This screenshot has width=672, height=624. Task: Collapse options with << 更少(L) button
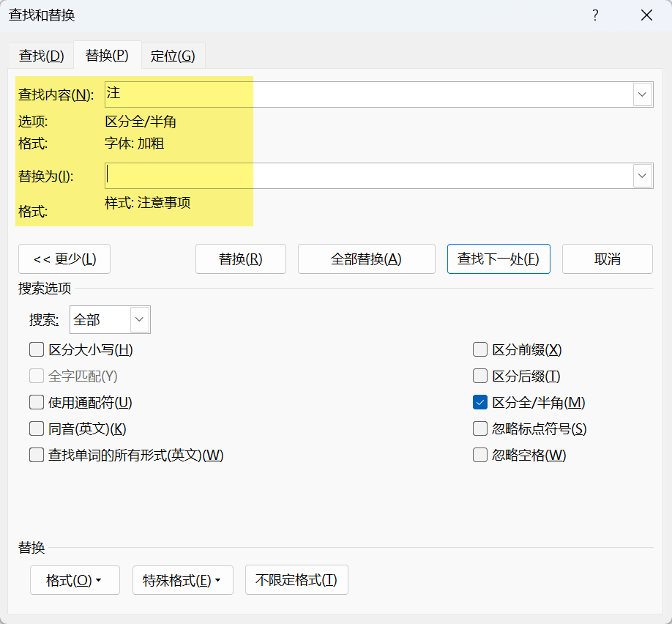click(x=64, y=259)
